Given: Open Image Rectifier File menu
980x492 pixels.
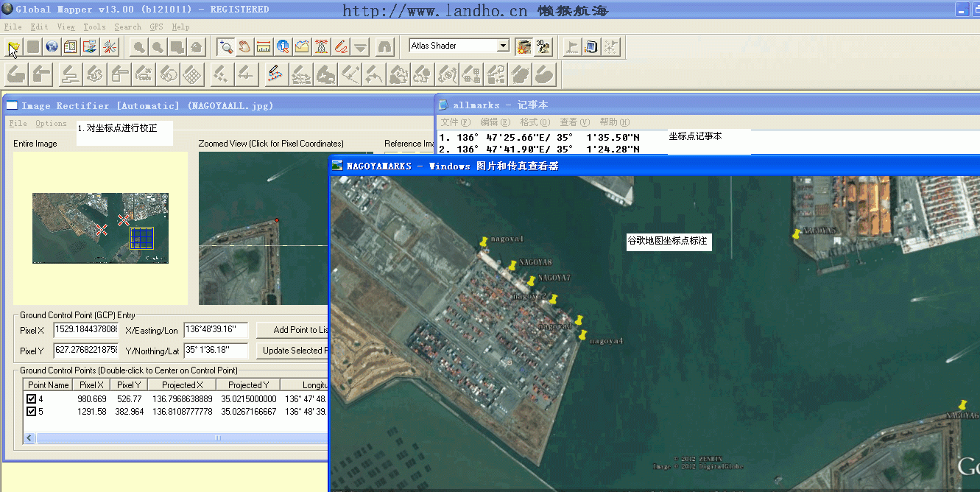Looking at the screenshot, I should 18,124.
